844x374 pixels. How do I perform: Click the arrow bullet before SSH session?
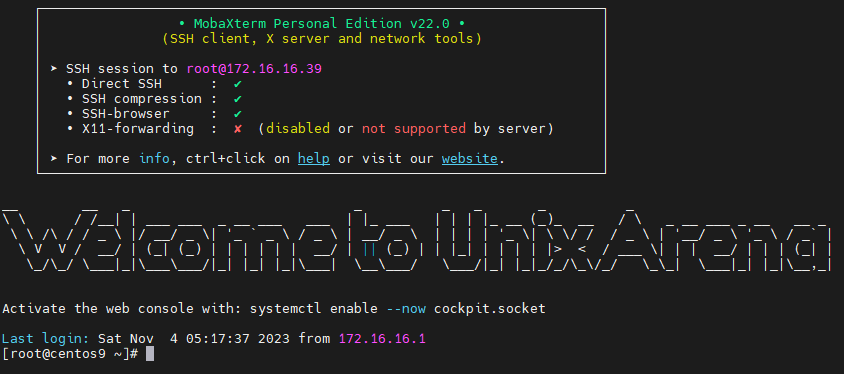click(x=54, y=69)
